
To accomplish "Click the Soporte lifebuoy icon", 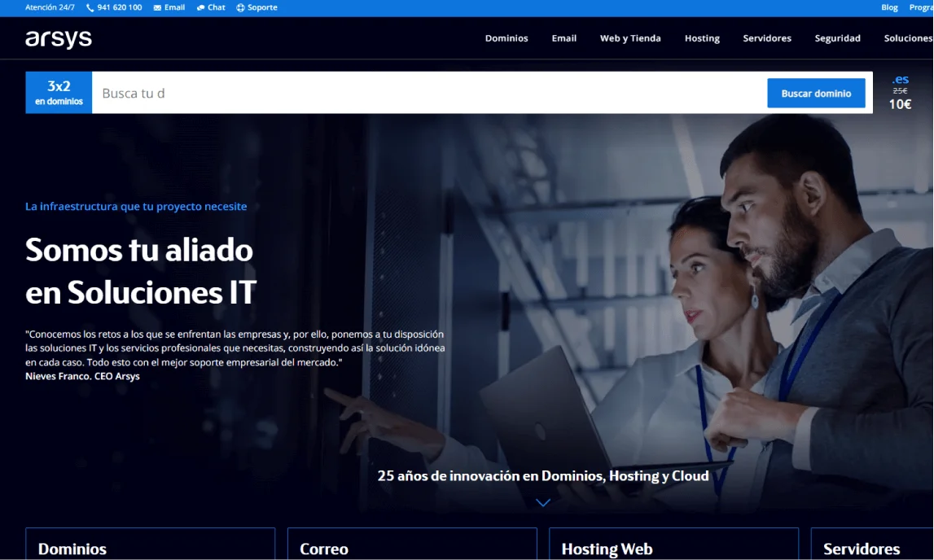I will point(241,8).
